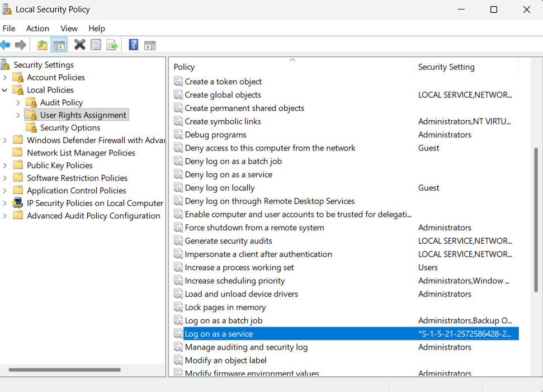Click the *S-1-5-21-2572586428 security setting value
This screenshot has height=392, width=543.
pyautogui.click(x=464, y=334)
